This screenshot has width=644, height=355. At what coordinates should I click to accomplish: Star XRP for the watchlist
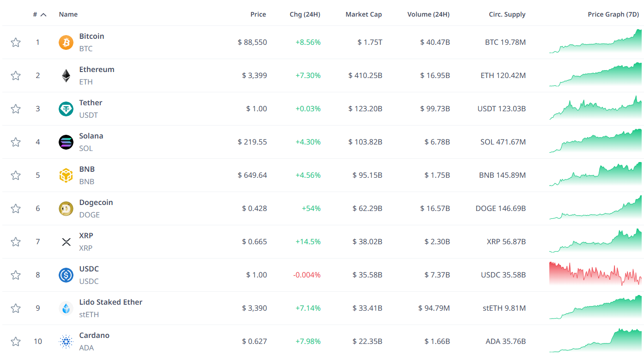click(x=16, y=242)
